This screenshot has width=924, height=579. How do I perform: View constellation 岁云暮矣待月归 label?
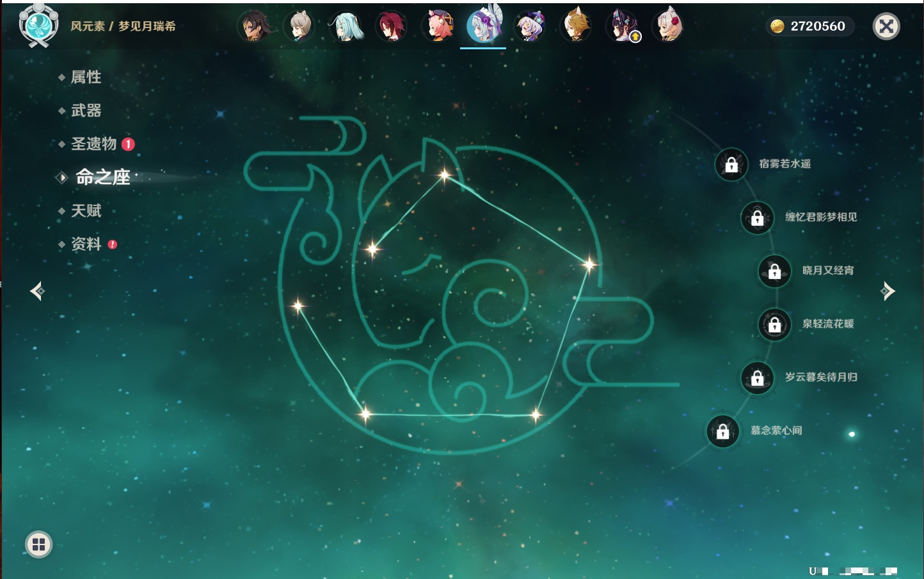tap(822, 377)
